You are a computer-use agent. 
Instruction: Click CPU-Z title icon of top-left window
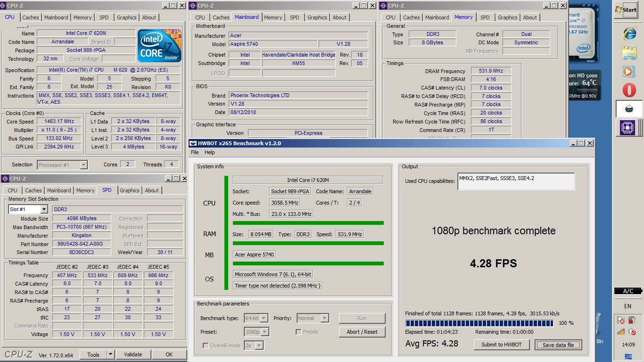pos(4,6)
